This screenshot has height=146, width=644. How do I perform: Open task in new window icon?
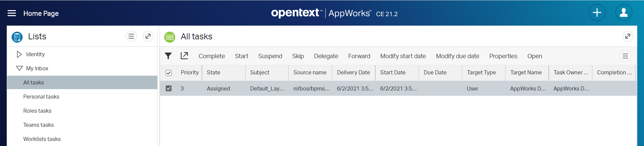(x=184, y=56)
